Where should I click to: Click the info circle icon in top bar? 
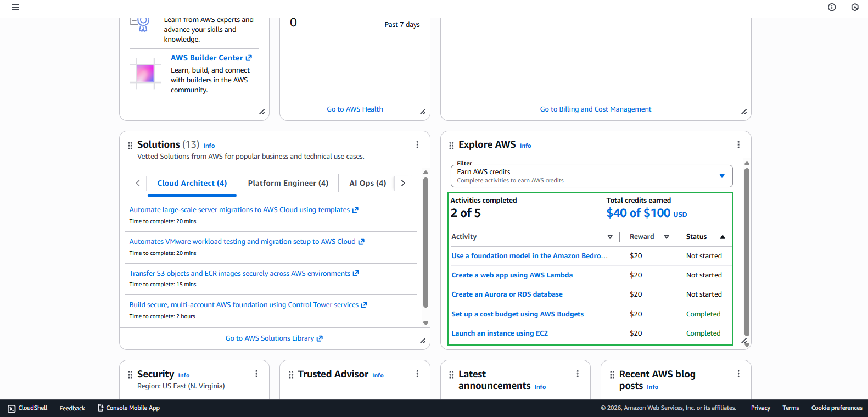[x=832, y=8]
